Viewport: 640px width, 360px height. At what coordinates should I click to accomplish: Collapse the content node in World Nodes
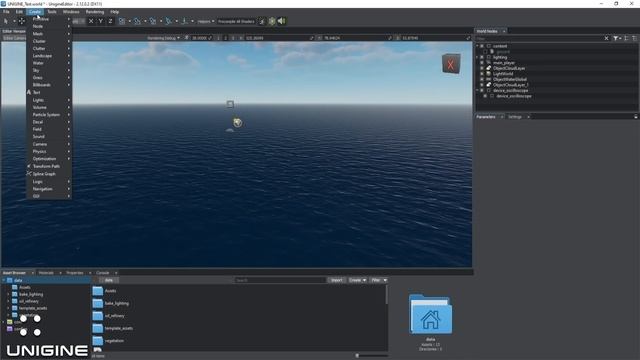[x=477, y=46]
